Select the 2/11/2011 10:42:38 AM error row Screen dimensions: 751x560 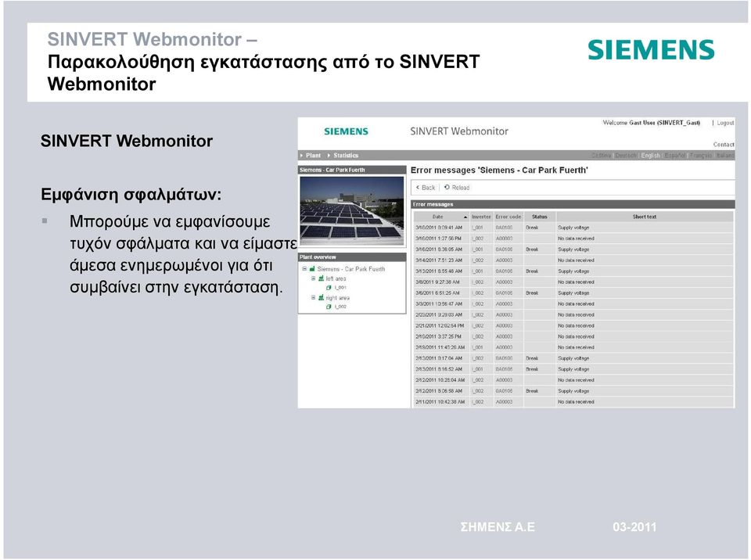(x=573, y=402)
